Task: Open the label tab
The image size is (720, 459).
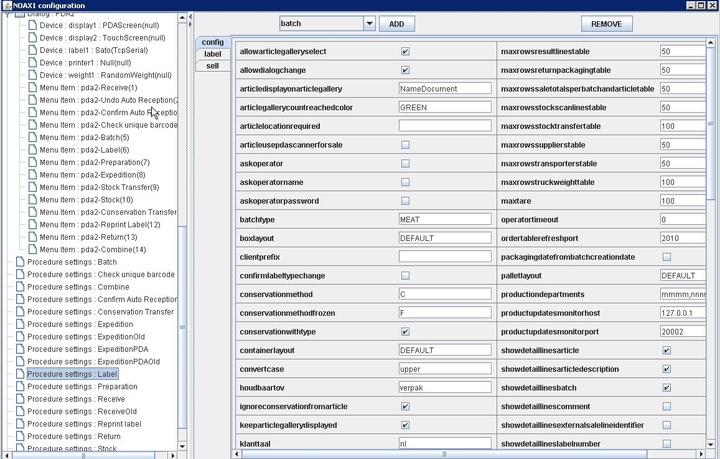Action: pos(213,54)
